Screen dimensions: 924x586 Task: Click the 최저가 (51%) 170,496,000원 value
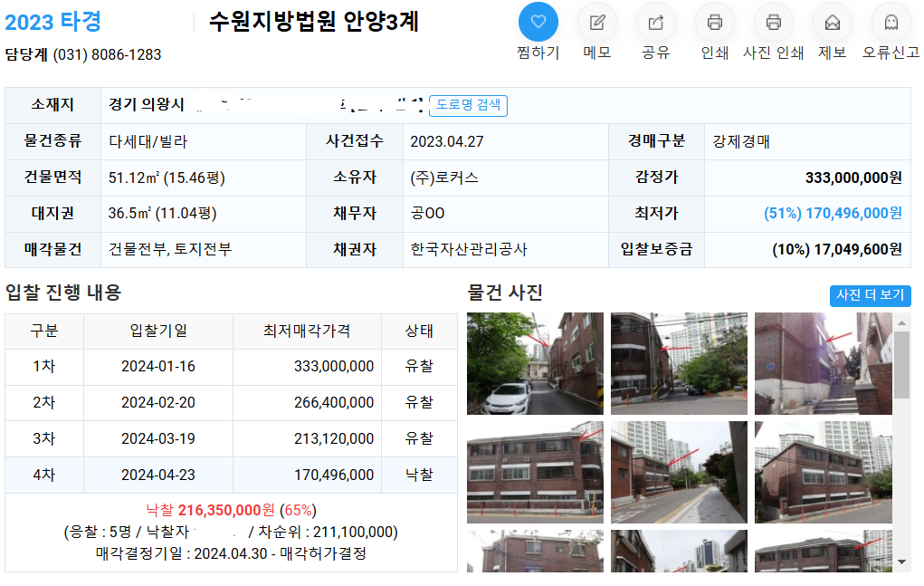tap(833, 214)
